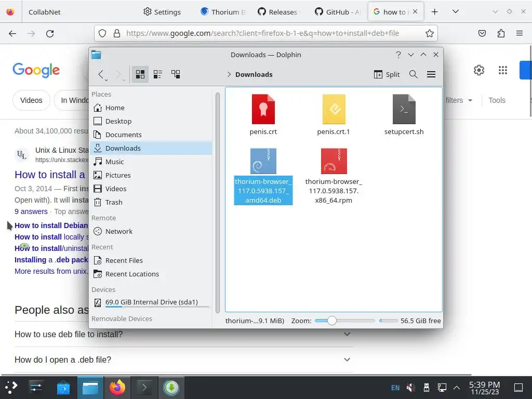Switch to CollabNet Firefox tab
This screenshot has width=532, height=399.
tap(45, 12)
